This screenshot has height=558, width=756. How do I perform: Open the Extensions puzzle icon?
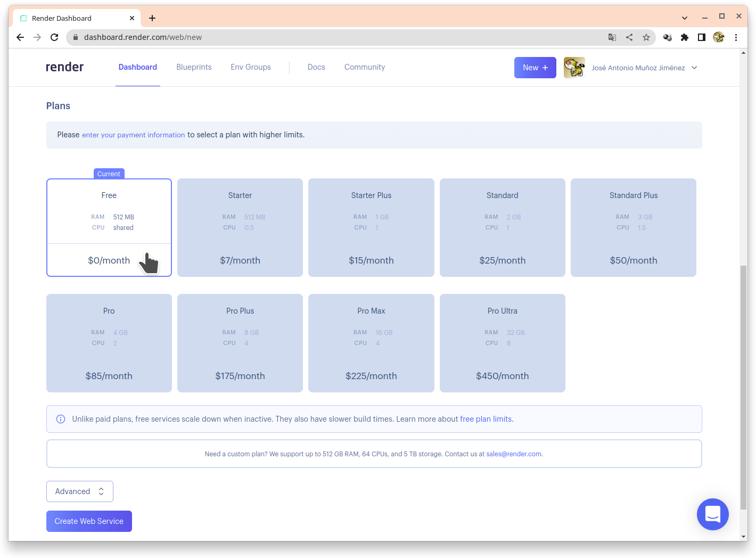coord(685,37)
